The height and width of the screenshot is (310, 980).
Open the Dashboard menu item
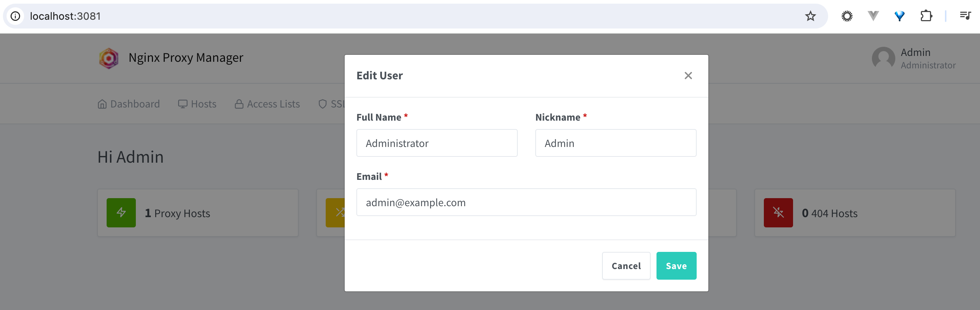coord(129,103)
